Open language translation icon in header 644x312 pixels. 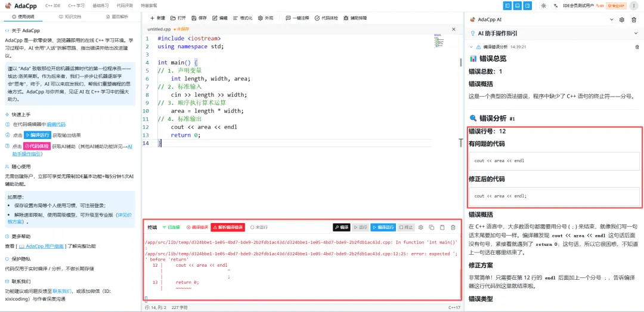[556, 6]
